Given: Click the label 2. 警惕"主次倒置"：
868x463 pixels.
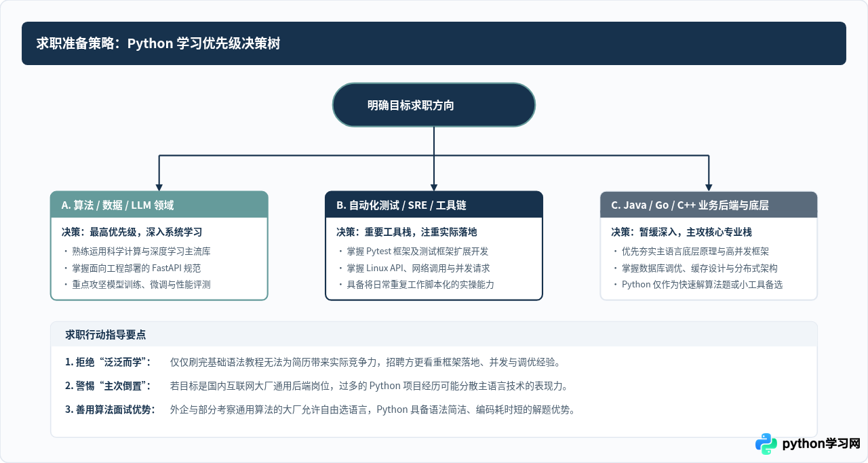Looking at the screenshot, I should (109, 386).
